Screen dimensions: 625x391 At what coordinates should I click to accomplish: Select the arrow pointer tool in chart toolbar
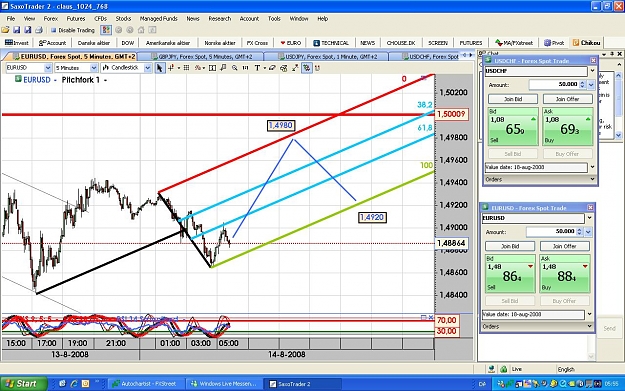click(160, 68)
